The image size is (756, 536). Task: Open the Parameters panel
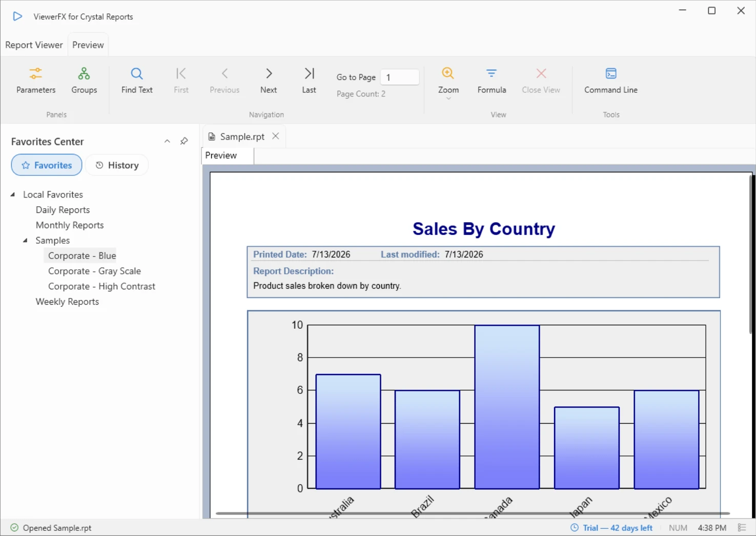[36, 81]
